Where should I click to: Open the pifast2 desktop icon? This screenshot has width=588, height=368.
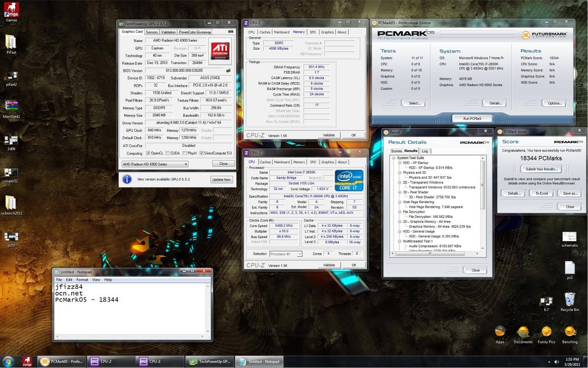pos(11,78)
